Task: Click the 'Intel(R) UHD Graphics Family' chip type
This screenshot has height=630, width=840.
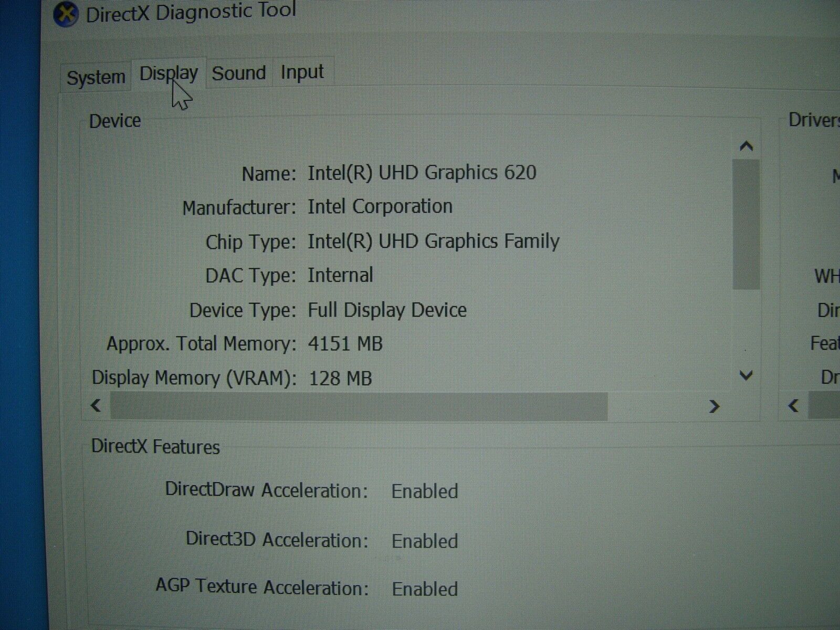Action: [x=434, y=241]
